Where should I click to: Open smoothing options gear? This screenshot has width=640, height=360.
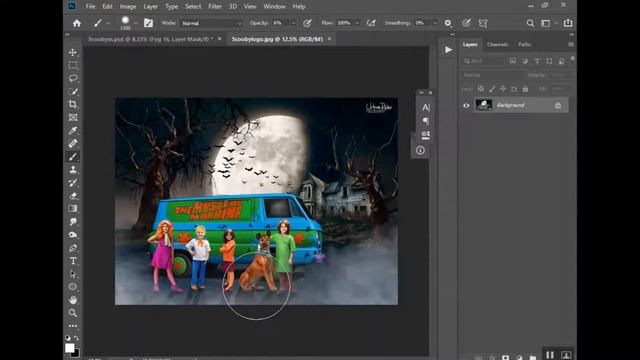[448, 23]
